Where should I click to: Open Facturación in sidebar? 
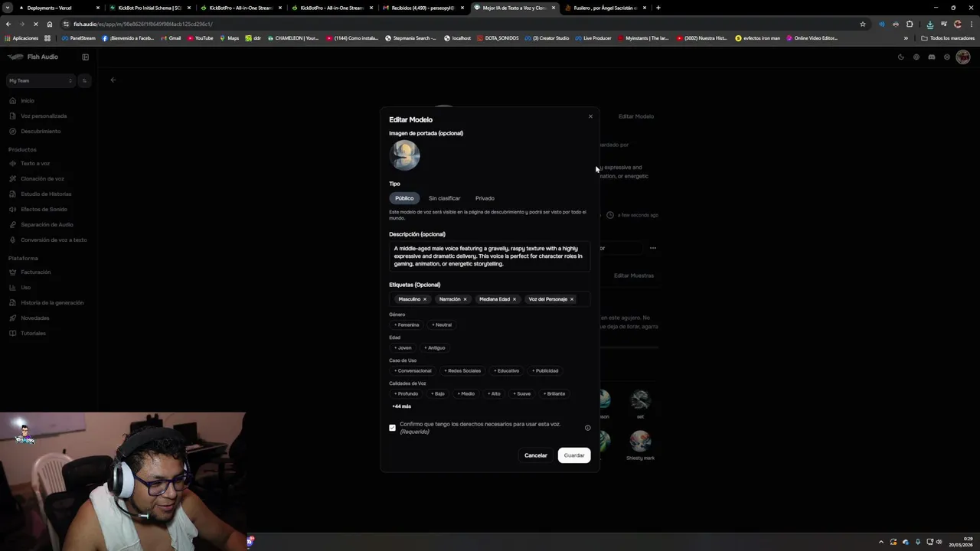(x=35, y=272)
